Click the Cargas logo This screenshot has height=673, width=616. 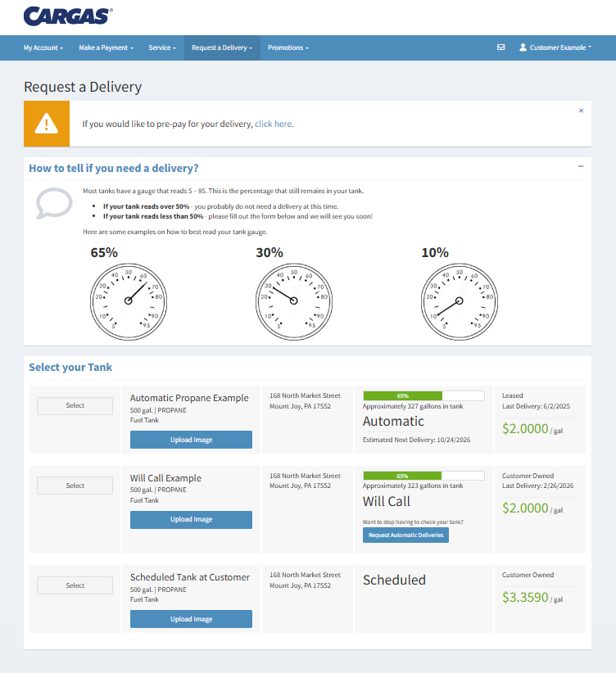point(68,16)
